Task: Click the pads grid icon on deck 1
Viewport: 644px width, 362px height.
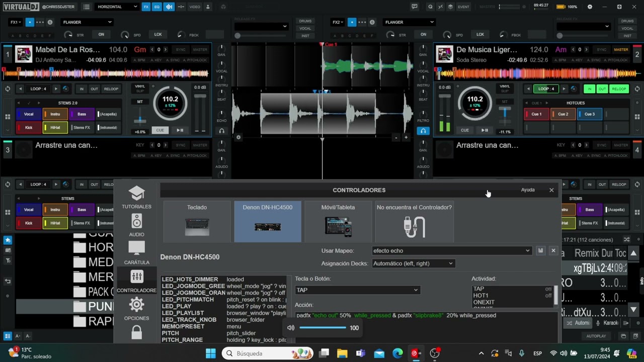Action: (x=8, y=117)
